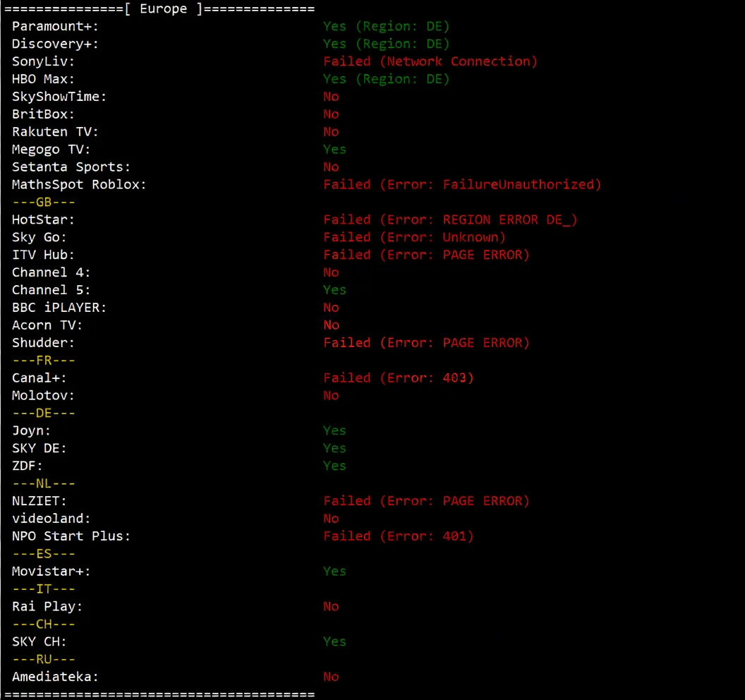Click the NPO Start Plus 401 error
Viewport: 745px width, 700px height.
click(x=399, y=536)
